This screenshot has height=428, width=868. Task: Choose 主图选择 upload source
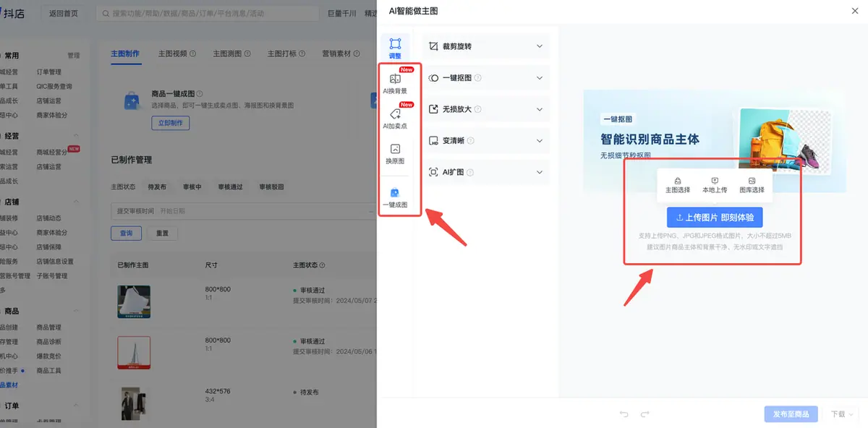pos(677,185)
